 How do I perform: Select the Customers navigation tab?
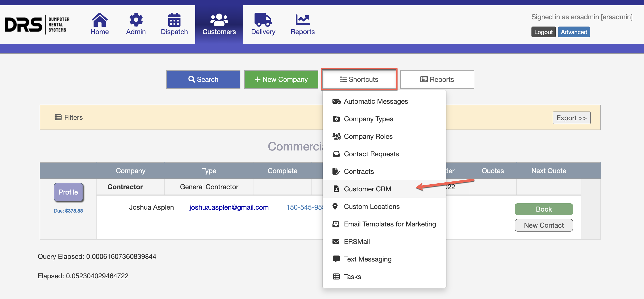coord(219,25)
